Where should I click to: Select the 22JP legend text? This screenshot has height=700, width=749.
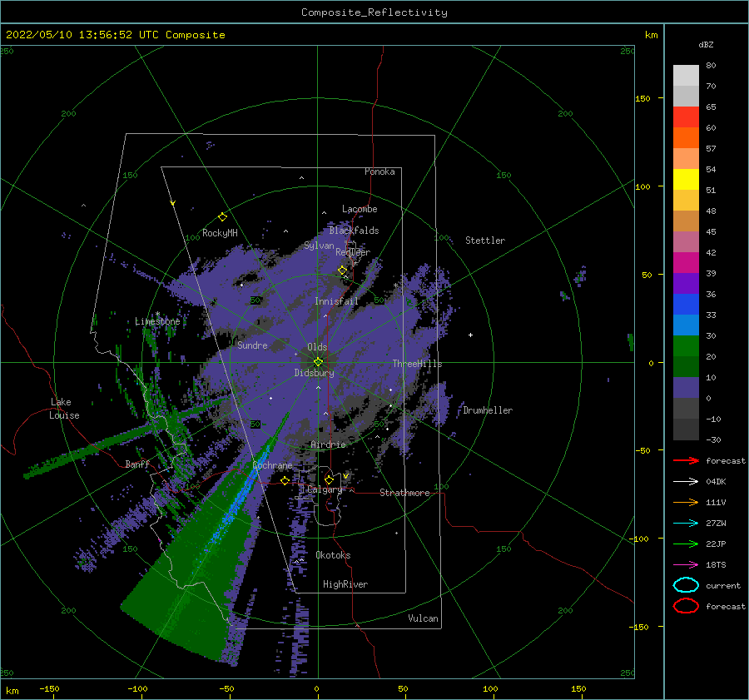[716, 544]
